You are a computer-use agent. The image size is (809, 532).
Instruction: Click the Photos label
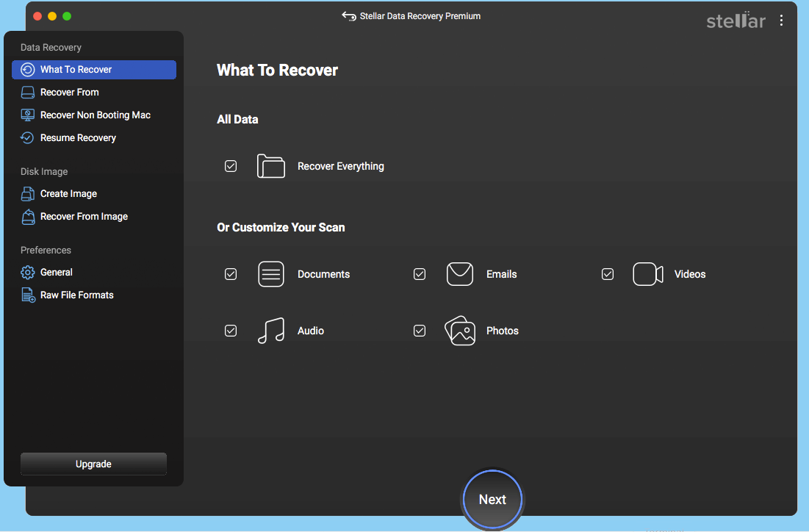click(x=503, y=331)
